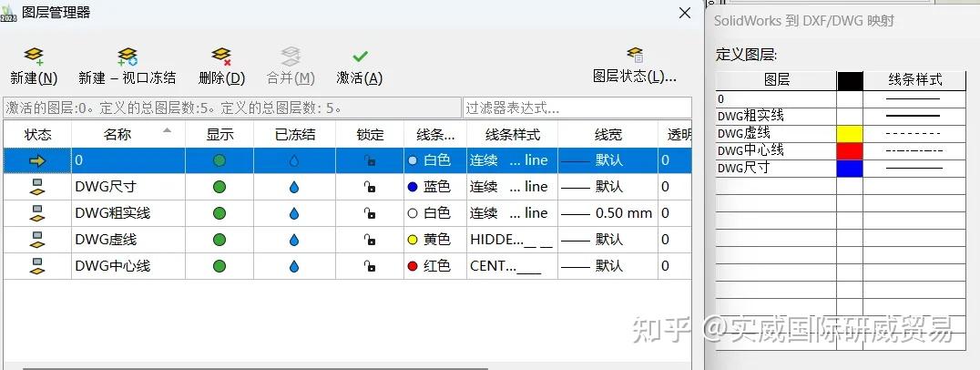Click red swatch in DXF mapping table
The image size is (980, 370).
(850, 151)
